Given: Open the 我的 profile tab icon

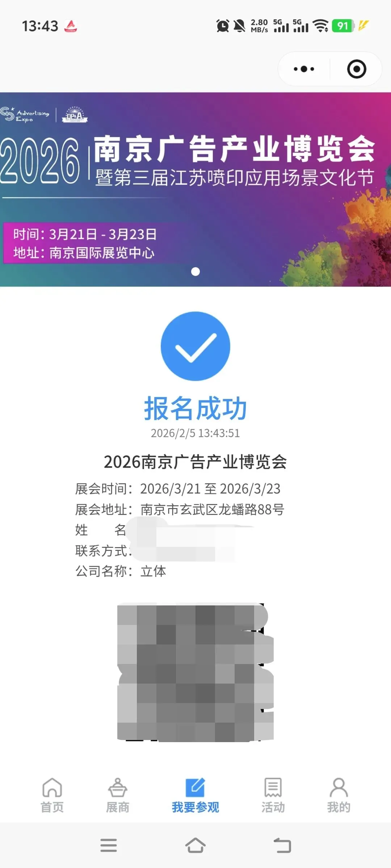Looking at the screenshot, I should tap(339, 787).
